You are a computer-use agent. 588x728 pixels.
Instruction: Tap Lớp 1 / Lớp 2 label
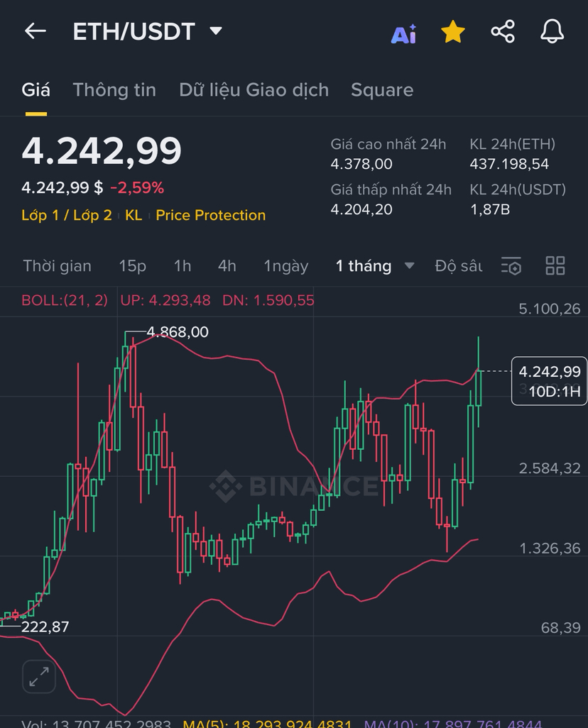pyautogui.click(x=69, y=215)
